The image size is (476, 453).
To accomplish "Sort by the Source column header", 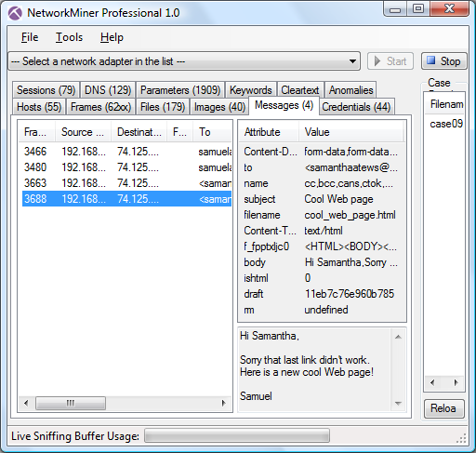I will click(x=83, y=132).
